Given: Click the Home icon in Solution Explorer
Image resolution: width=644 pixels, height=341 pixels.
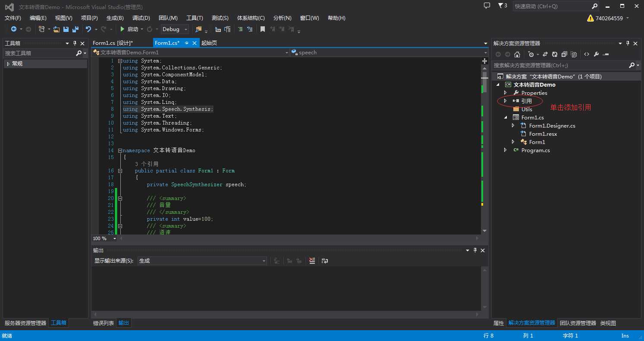Looking at the screenshot, I should click(517, 54).
